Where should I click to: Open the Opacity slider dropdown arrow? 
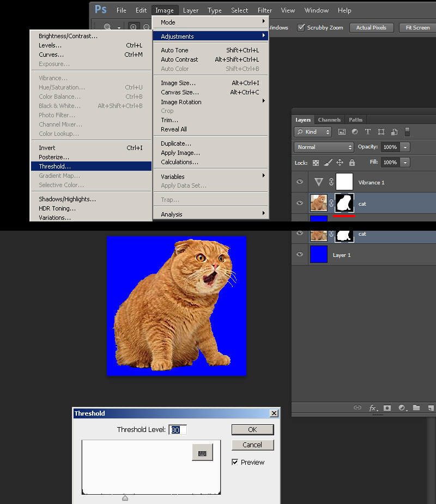(405, 147)
